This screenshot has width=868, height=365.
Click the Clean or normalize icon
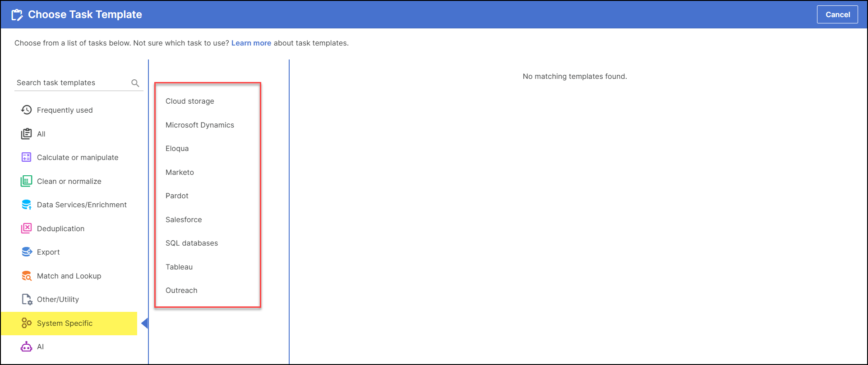(27, 181)
